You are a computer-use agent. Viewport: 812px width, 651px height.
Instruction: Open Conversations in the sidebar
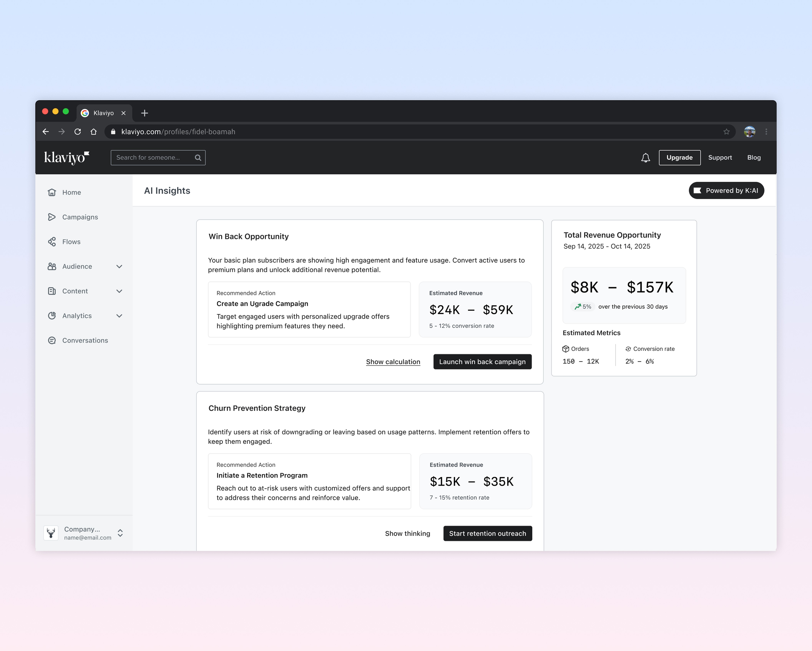85,340
